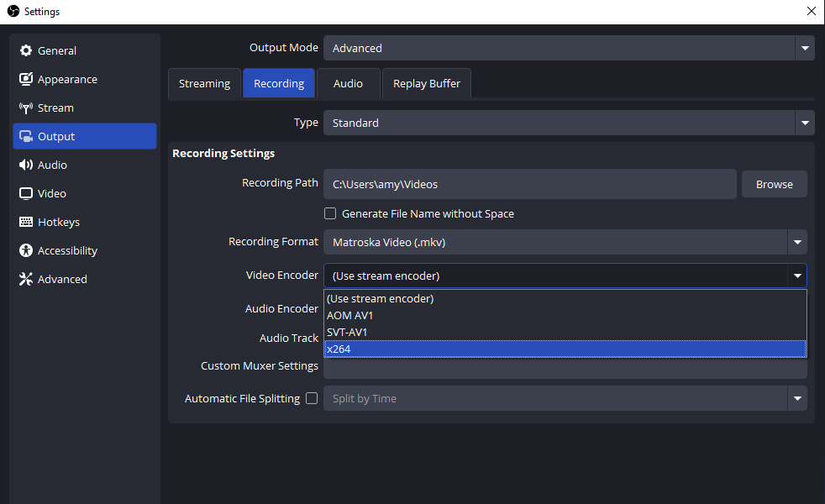Go to the Video settings page
The image size is (825, 504).
coord(85,193)
